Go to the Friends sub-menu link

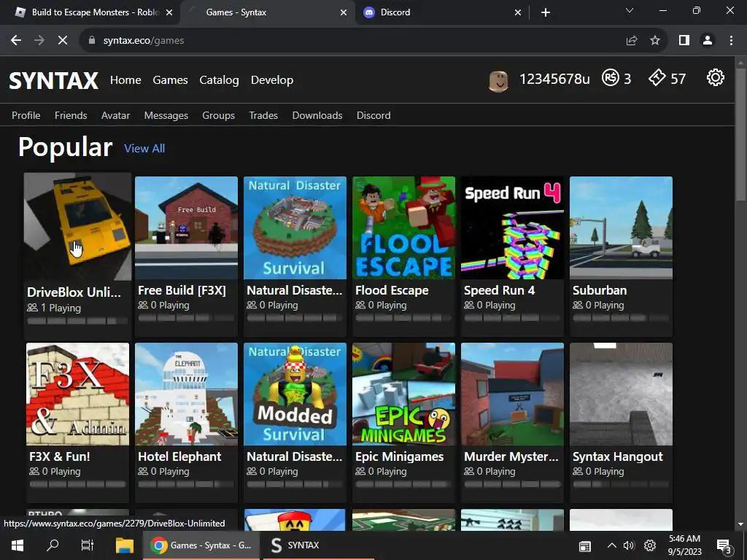point(71,115)
